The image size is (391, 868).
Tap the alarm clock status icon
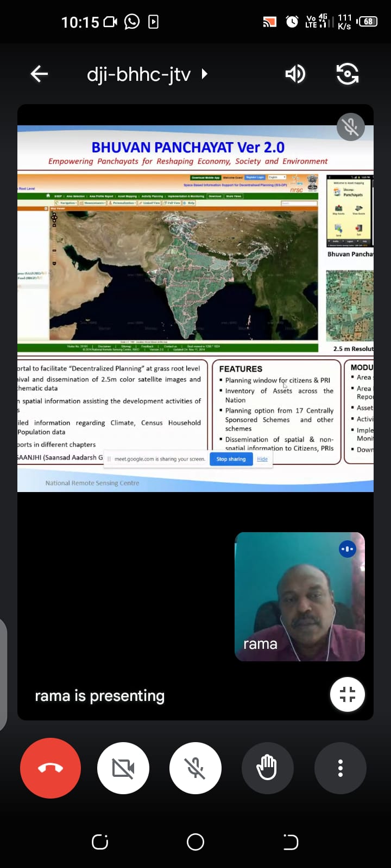coord(292,22)
